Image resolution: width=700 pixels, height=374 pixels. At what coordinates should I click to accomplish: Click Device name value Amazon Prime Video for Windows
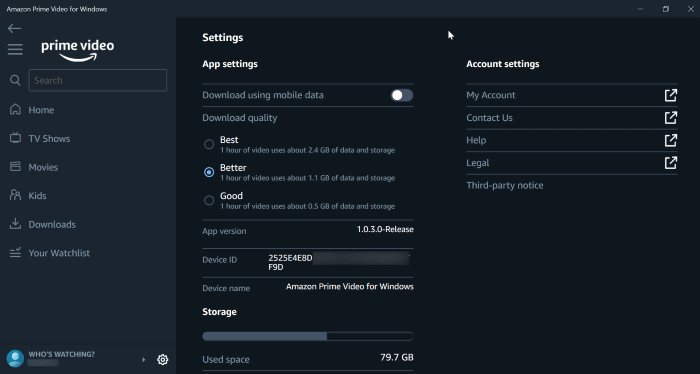coord(350,287)
